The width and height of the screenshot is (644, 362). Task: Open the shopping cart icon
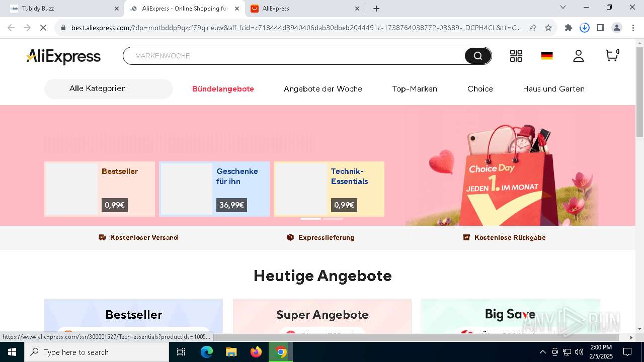(612, 55)
